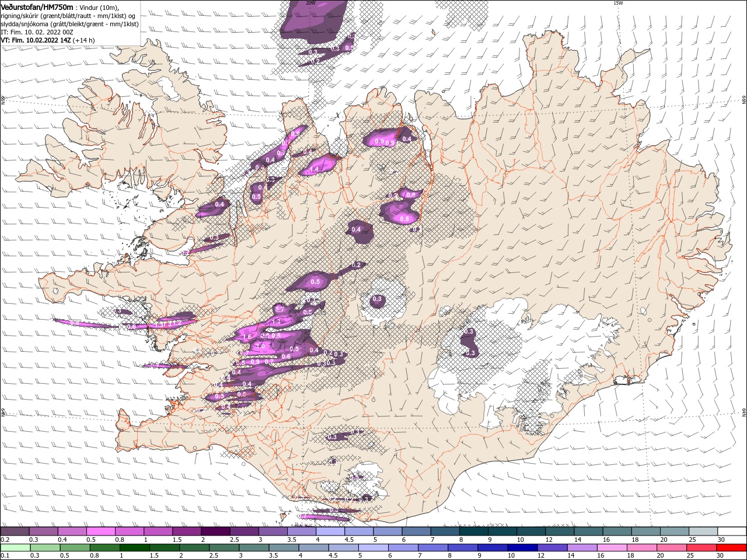Pick the bottom-row swatch between 0.3 and 0.5

pyautogui.click(x=46, y=548)
